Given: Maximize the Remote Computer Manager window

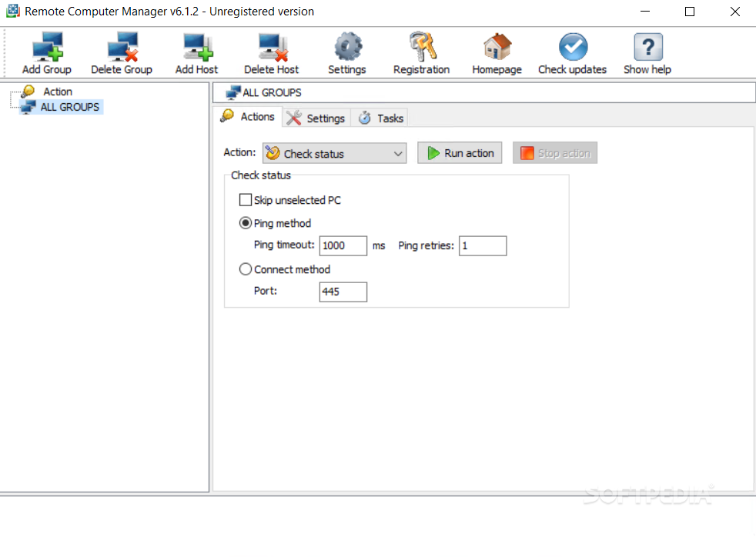Looking at the screenshot, I should (x=690, y=12).
